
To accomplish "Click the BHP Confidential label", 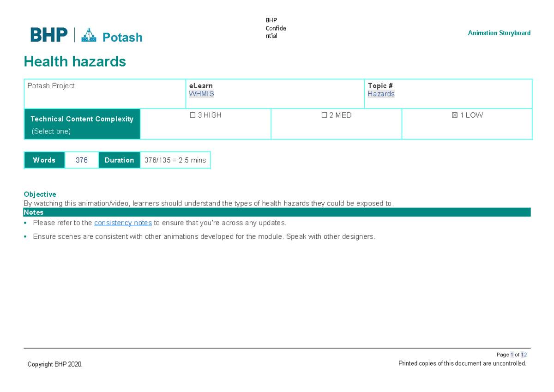I will (276, 28).
